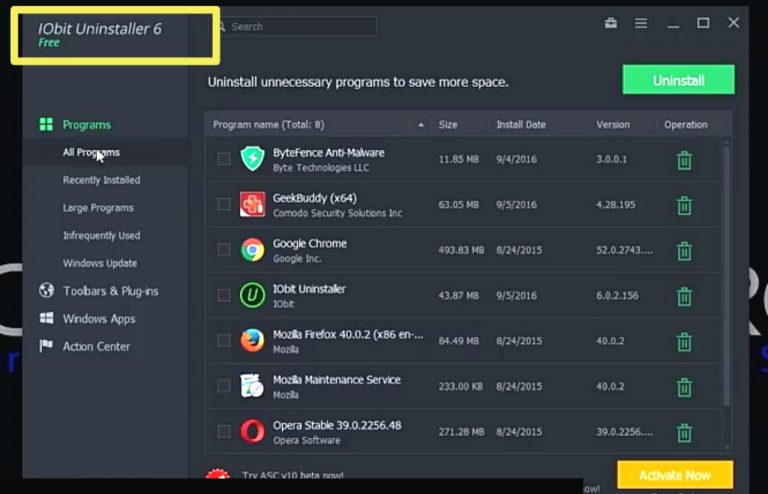This screenshot has width=768, height=494.
Task: Uninstall Mozilla Firefox via its trash icon
Action: tap(684, 342)
